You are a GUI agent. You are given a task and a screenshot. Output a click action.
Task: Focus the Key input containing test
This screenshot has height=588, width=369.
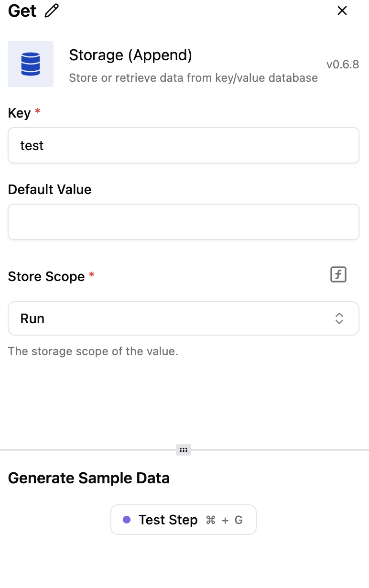pyautogui.click(x=184, y=145)
